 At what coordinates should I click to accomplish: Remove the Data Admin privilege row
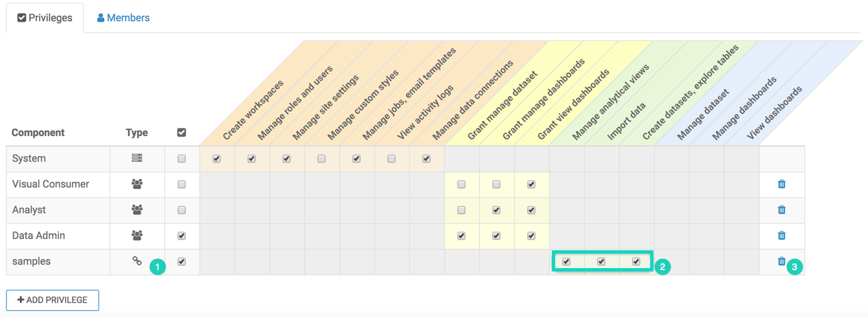(x=782, y=235)
